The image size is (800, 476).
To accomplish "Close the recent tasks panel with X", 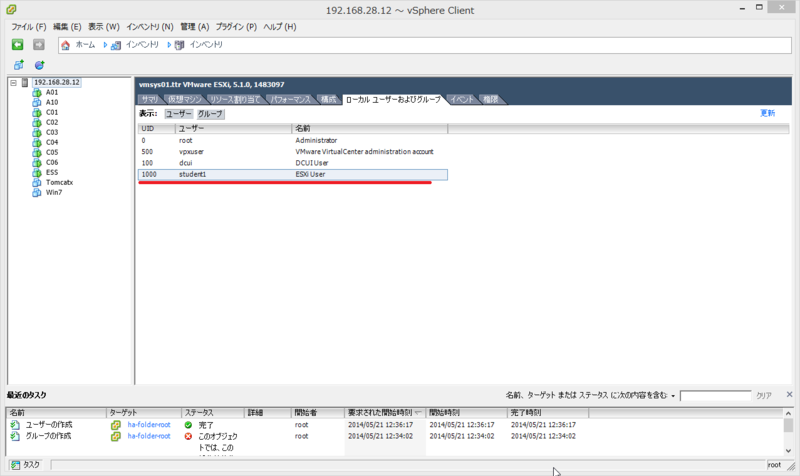I will point(789,394).
